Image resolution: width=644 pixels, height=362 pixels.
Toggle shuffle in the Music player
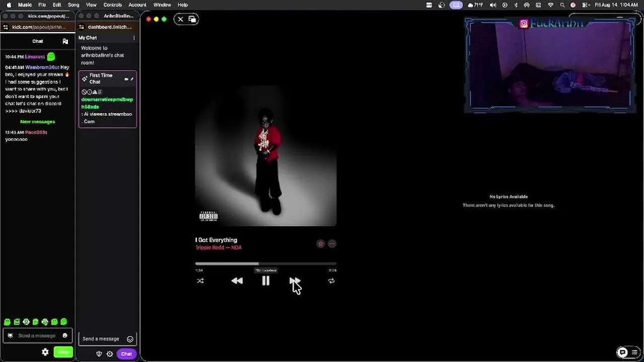click(x=200, y=281)
